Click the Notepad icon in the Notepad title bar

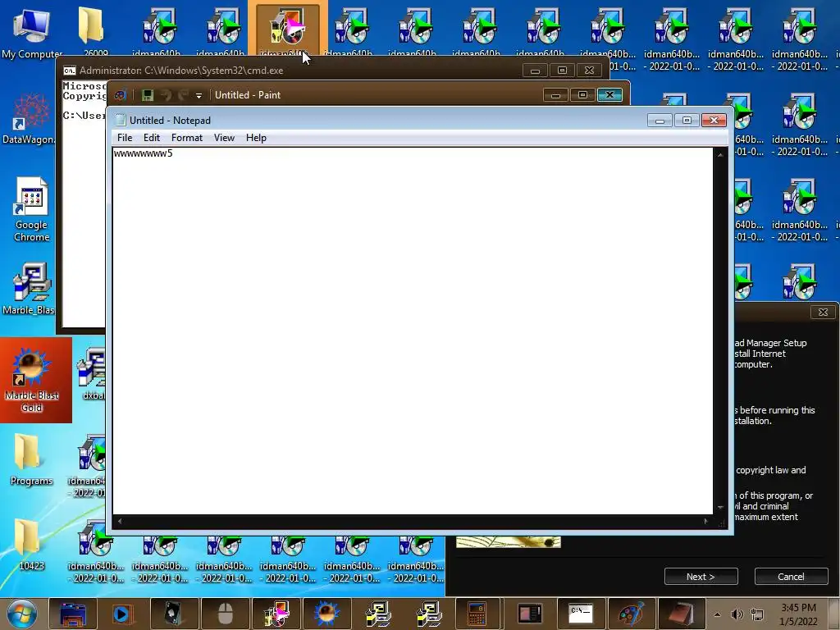coord(121,120)
